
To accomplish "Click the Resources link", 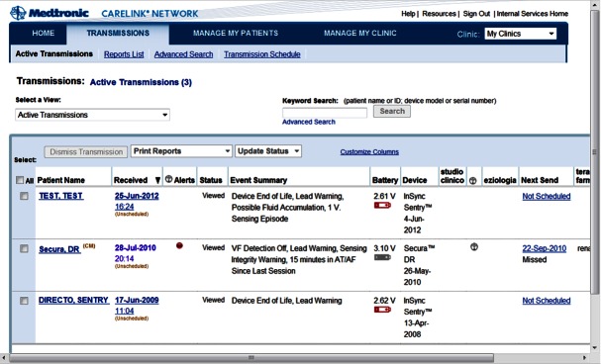I will click(x=439, y=14).
